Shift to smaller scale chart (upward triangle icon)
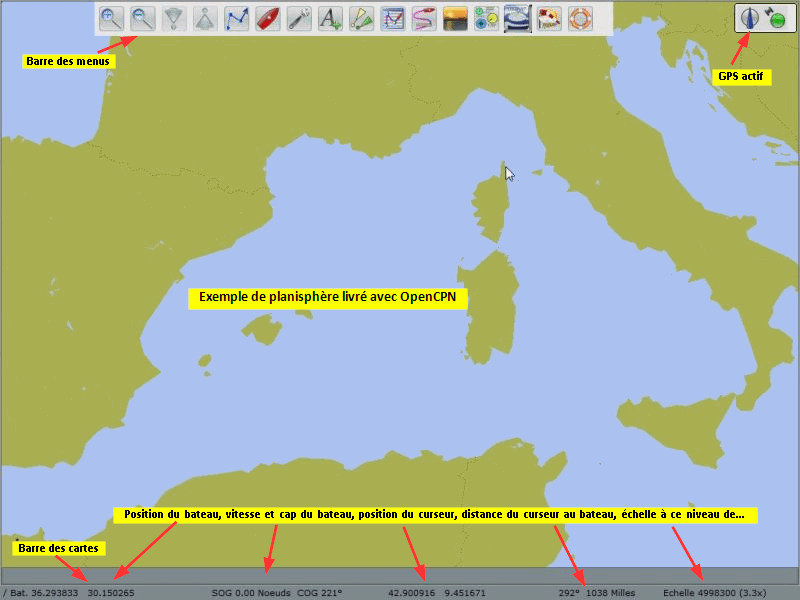800x600 pixels. click(x=205, y=19)
